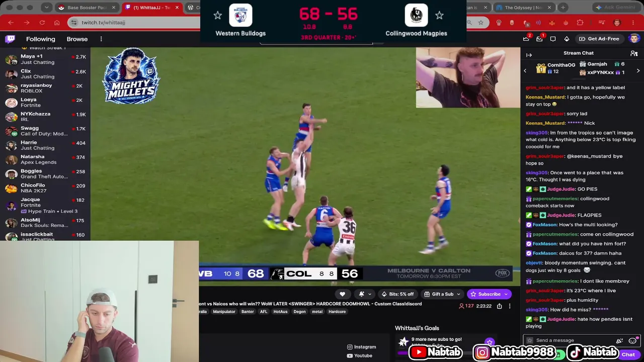View site information for twitch.tv
644x362 pixels.
[74, 23]
